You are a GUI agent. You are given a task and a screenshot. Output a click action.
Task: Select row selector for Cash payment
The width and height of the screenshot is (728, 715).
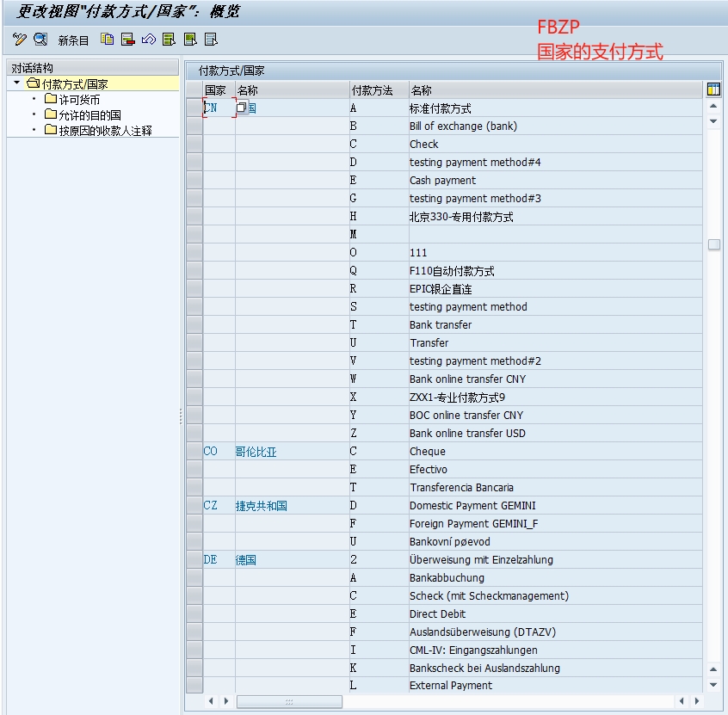tap(194, 180)
